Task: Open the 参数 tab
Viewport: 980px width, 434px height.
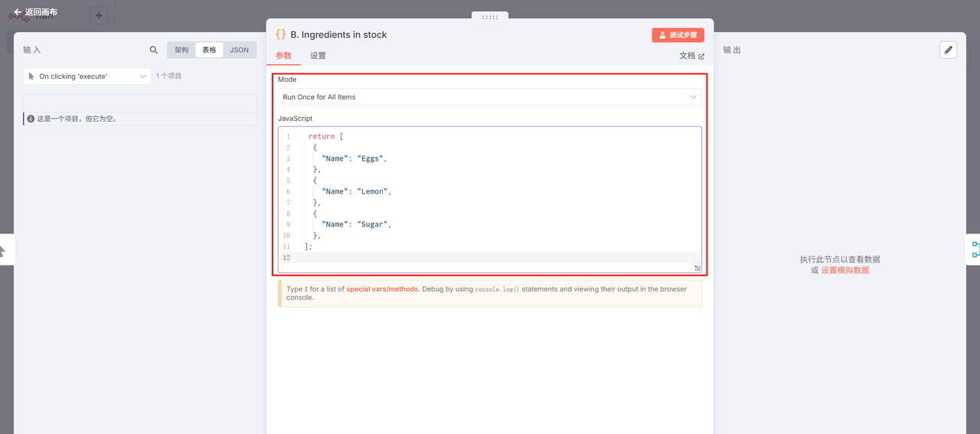Action: click(x=284, y=56)
